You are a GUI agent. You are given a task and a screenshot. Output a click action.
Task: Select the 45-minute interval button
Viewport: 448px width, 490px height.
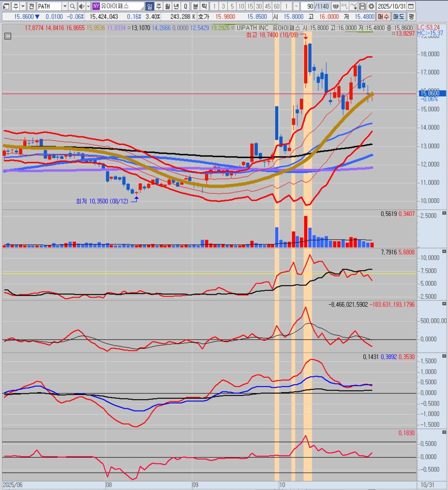coord(268,6)
